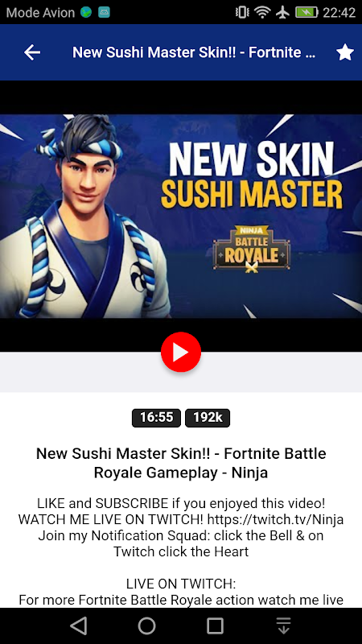Open the Sushi Master video thumbnail
The image size is (362, 644).
tap(181, 216)
